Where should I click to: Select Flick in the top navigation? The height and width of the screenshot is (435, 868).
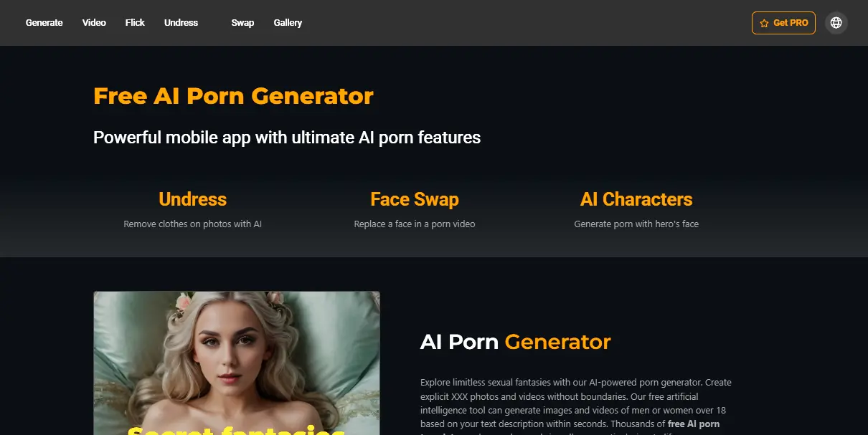click(x=135, y=23)
